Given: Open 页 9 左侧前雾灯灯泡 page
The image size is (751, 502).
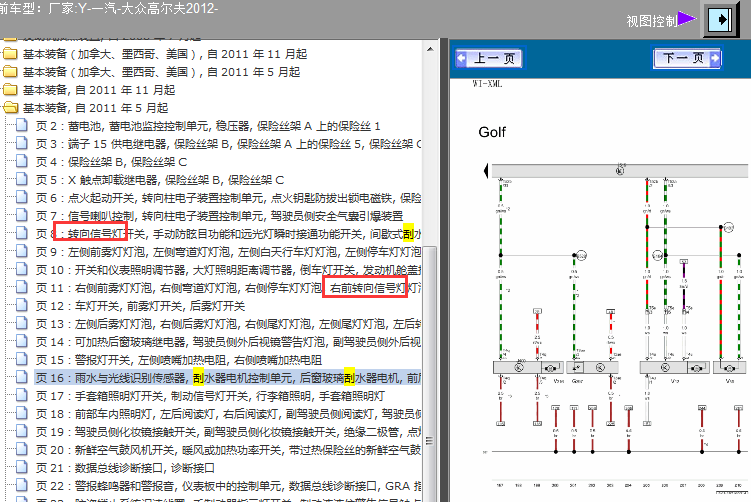Looking at the screenshot, I should [228, 252].
